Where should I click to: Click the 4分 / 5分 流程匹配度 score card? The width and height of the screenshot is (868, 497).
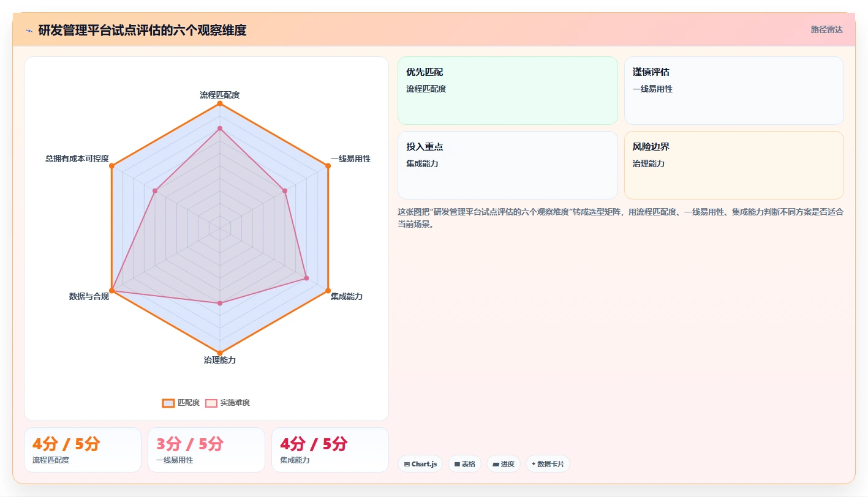(x=83, y=450)
